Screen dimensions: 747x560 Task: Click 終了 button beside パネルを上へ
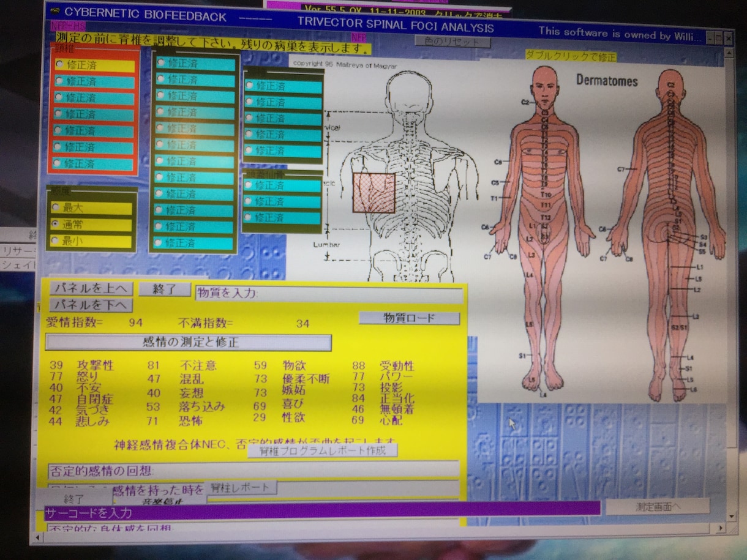[164, 289]
